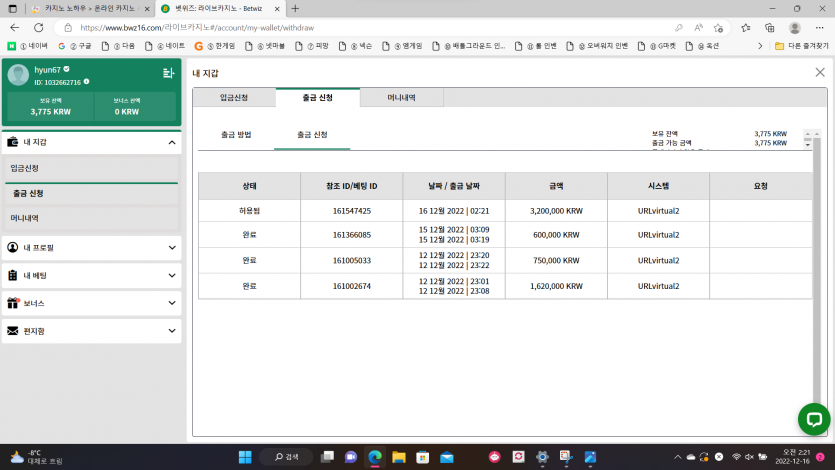Open the 네이버 bookmark
Image resolution: width=835 pixels, height=470 pixels.
(x=28, y=46)
